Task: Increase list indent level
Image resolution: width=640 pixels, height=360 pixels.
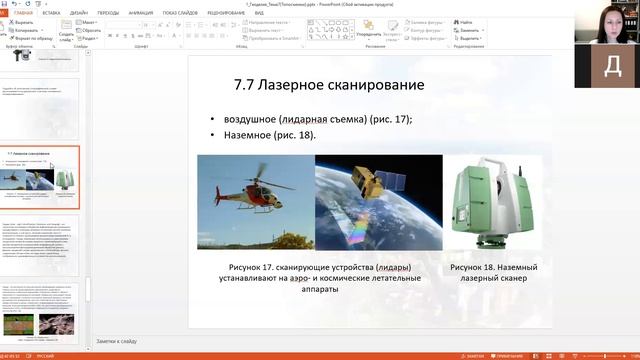Action: 223,25
